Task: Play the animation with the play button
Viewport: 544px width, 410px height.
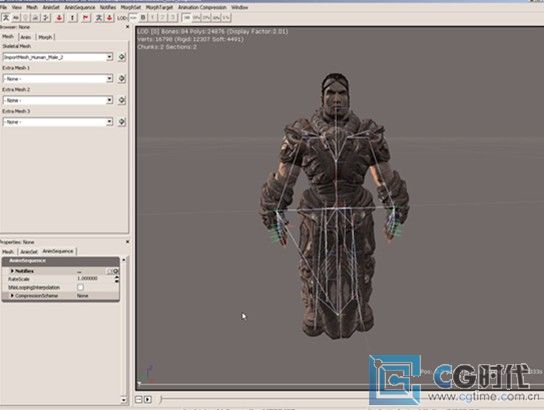Action: [148, 400]
